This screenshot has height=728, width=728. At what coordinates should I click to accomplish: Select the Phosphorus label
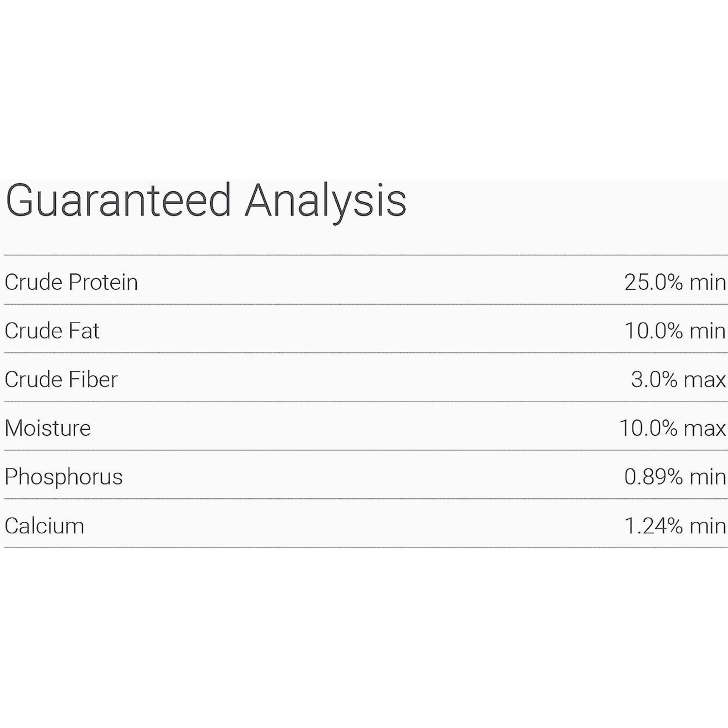pos(64,477)
